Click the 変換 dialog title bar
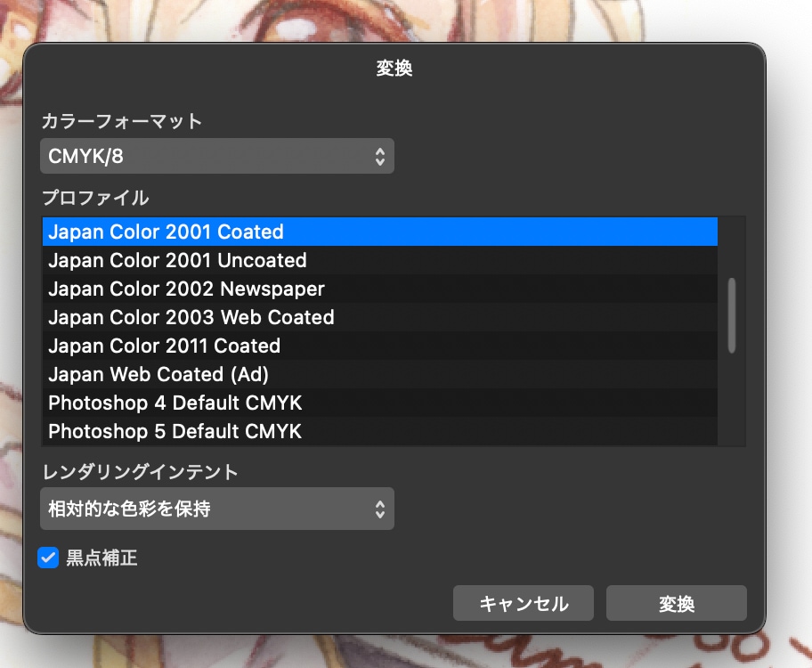 pyautogui.click(x=394, y=69)
